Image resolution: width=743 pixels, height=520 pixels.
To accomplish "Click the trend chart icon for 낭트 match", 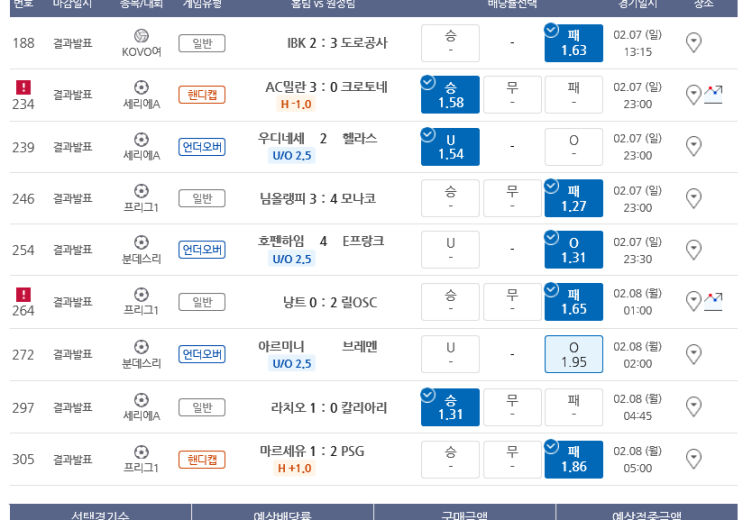I will tap(713, 300).
